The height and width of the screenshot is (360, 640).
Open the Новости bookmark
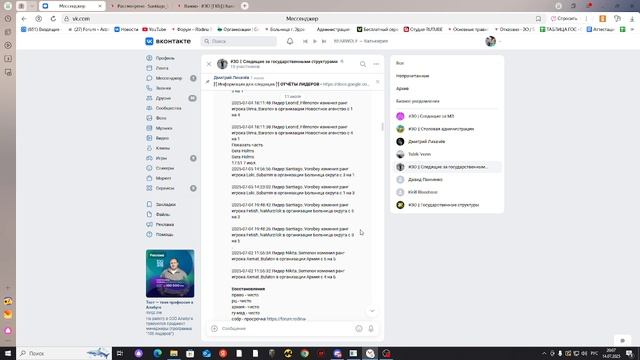coord(126,29)
